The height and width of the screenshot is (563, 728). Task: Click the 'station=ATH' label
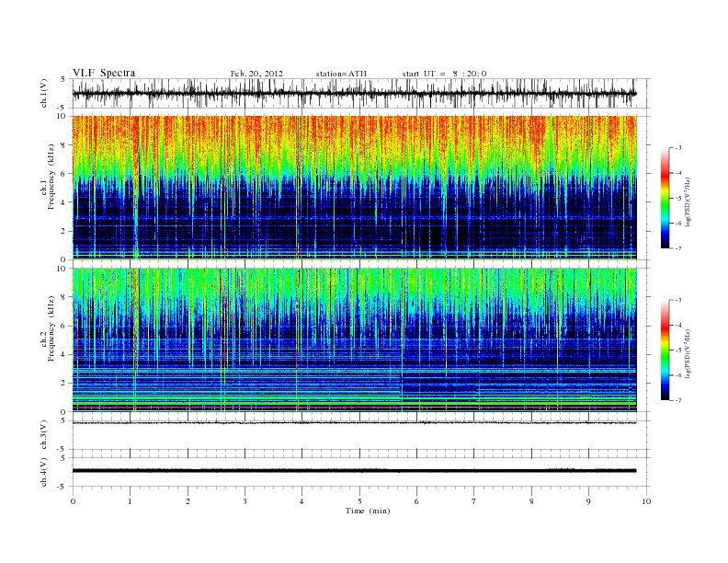pos(341,74)
